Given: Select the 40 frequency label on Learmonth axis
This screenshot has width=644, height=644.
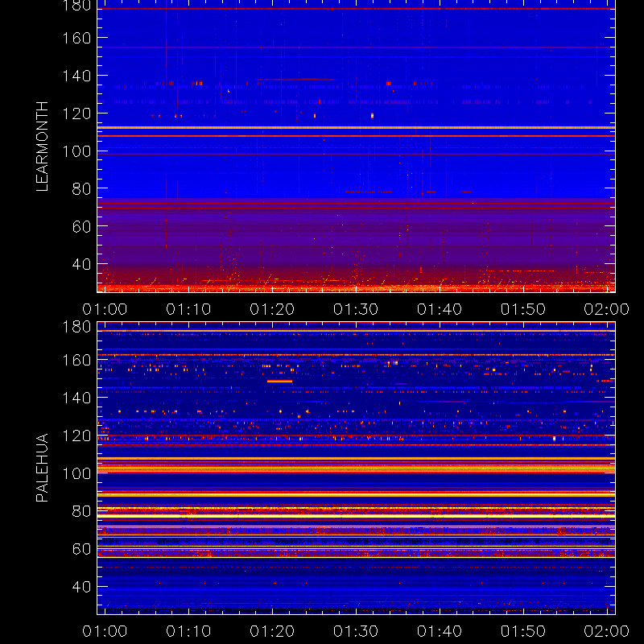Looking at the screenshot, I should coord(81,264).
